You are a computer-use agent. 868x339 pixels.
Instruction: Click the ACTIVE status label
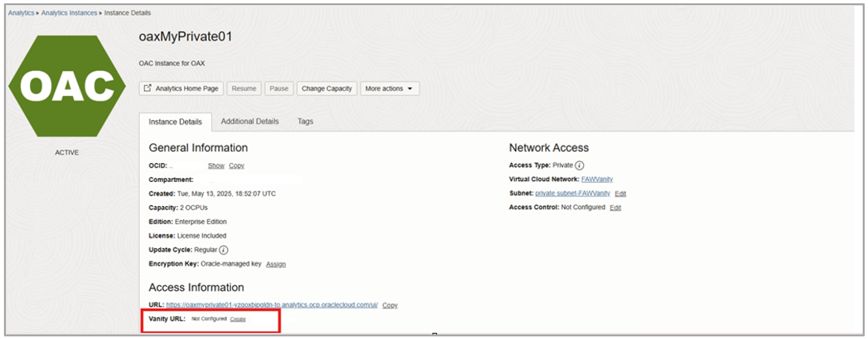[67, 153]
